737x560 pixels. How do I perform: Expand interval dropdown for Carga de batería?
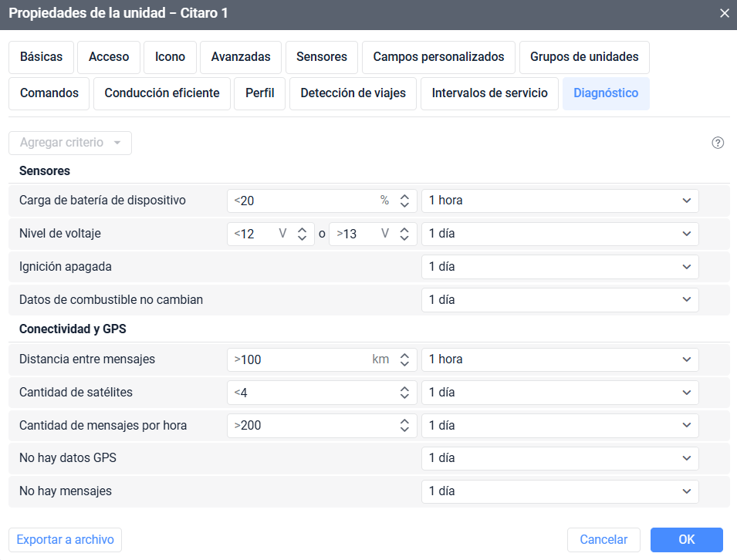point(560,201)
